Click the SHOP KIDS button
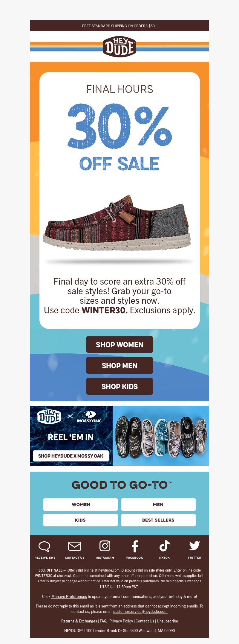 [x=119, y=386]
